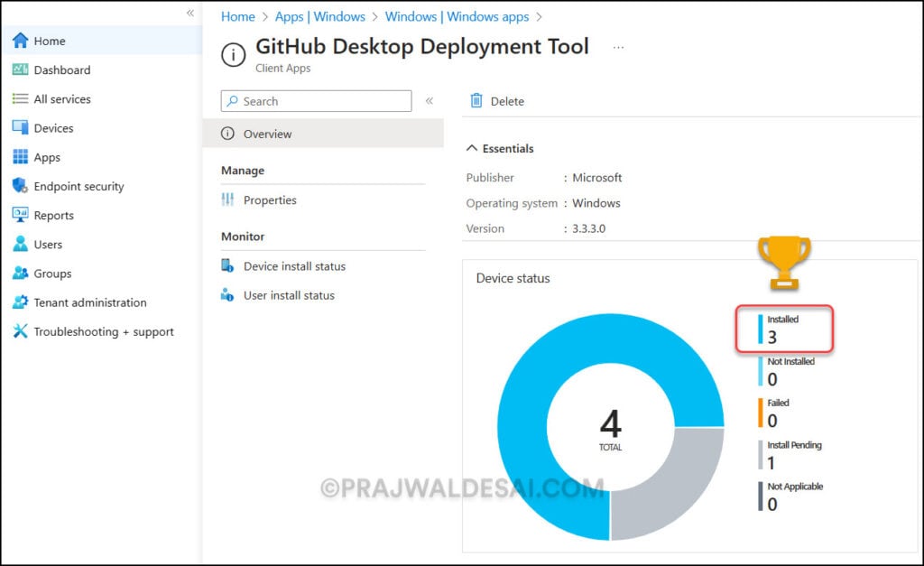Open Endpoint security shield icon
This screenshot has height=566, width=924.
tap(20, 186)
